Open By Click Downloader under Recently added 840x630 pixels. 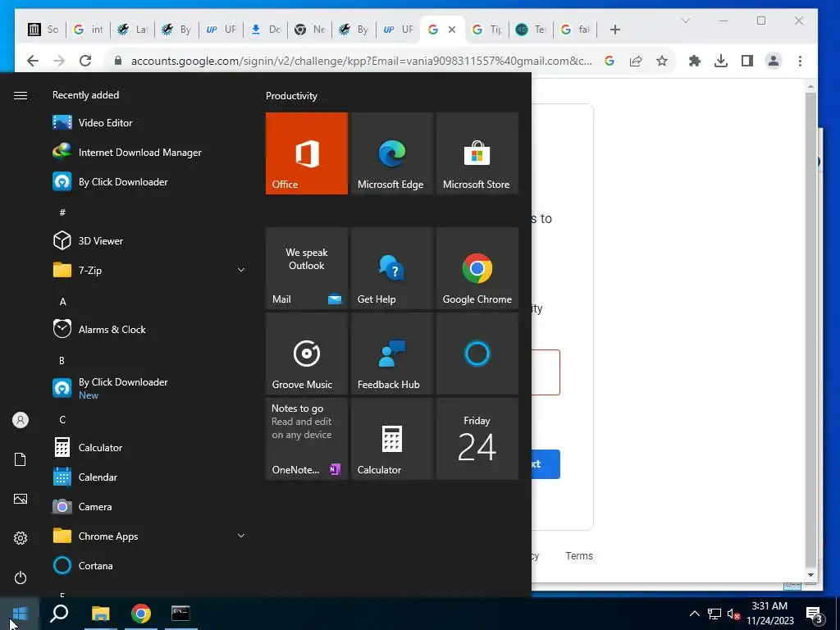[x=150, y=181]
